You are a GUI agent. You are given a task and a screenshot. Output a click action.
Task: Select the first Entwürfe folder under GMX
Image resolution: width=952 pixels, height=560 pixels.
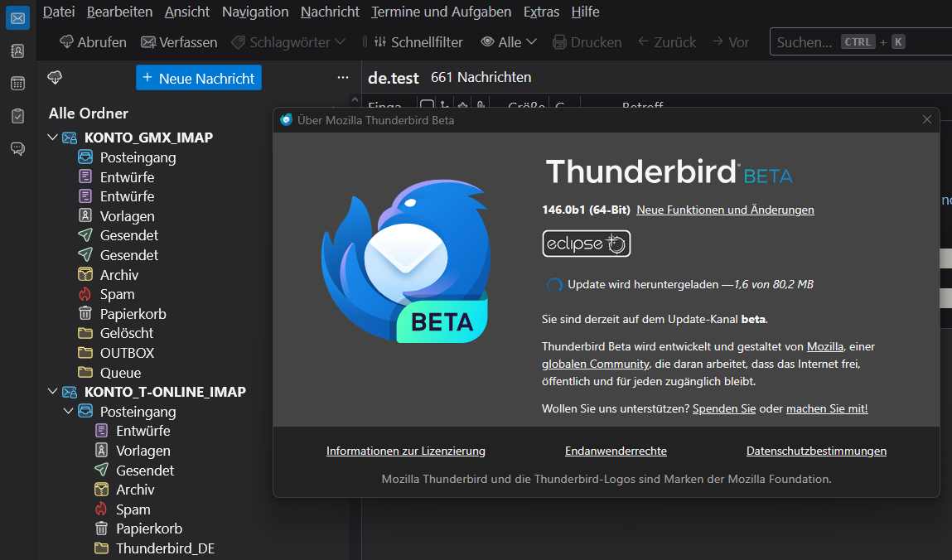click(127, 177)
